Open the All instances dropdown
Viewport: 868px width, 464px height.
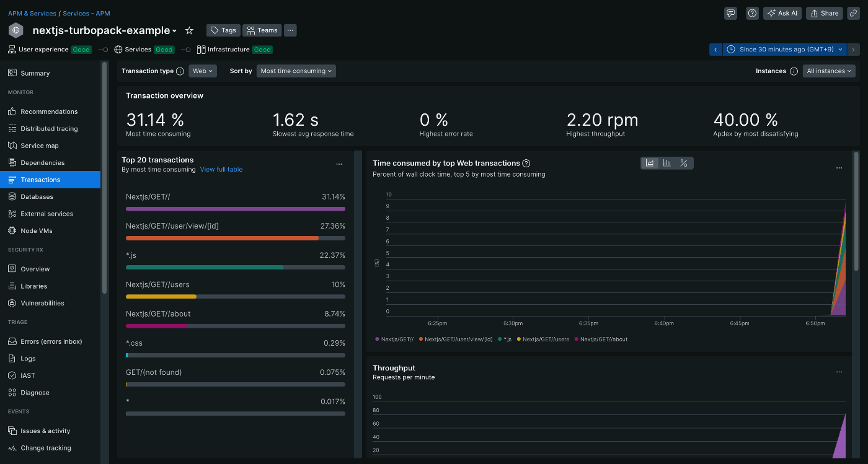pos(829,71)
